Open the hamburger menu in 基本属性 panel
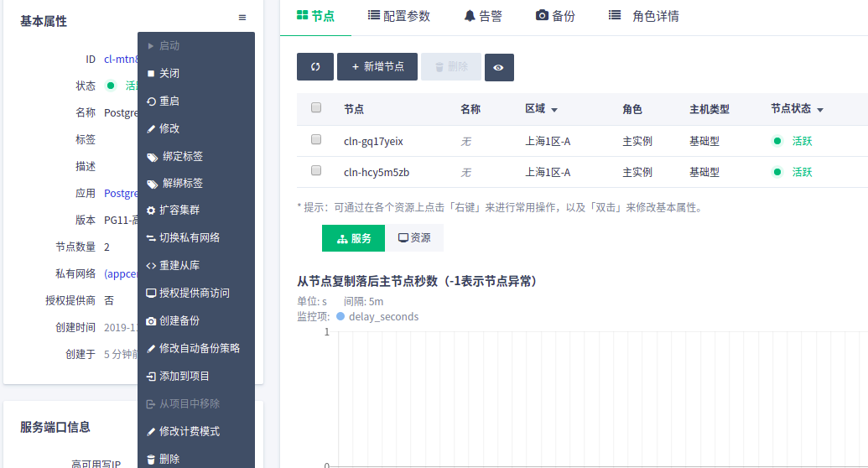The height and width of the screenshot is (468, 868). [242, 18]
